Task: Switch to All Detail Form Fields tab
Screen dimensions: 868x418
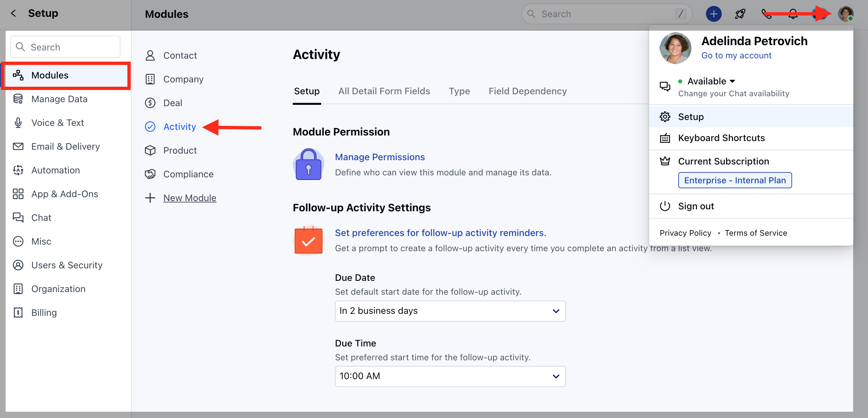Action: tap(384, 91)
